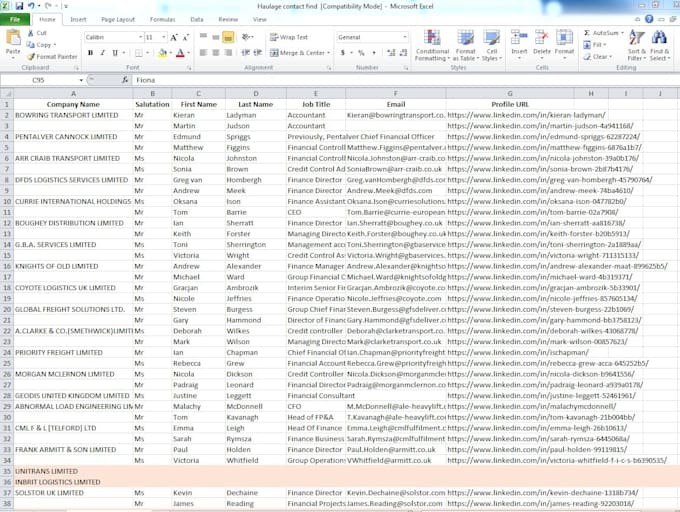Click Increase Indent icon
The image size is (680, 512).
pos(258,53)
